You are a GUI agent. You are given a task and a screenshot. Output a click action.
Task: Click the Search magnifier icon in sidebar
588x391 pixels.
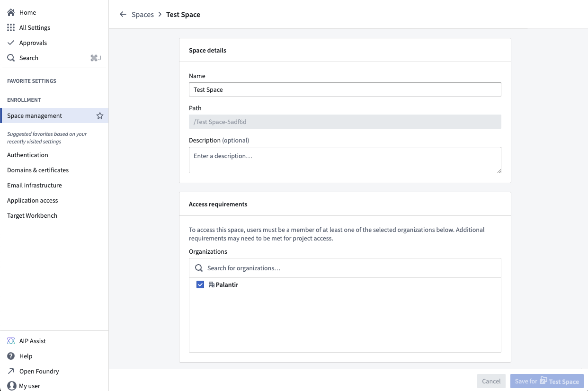[x=11, y=58]
